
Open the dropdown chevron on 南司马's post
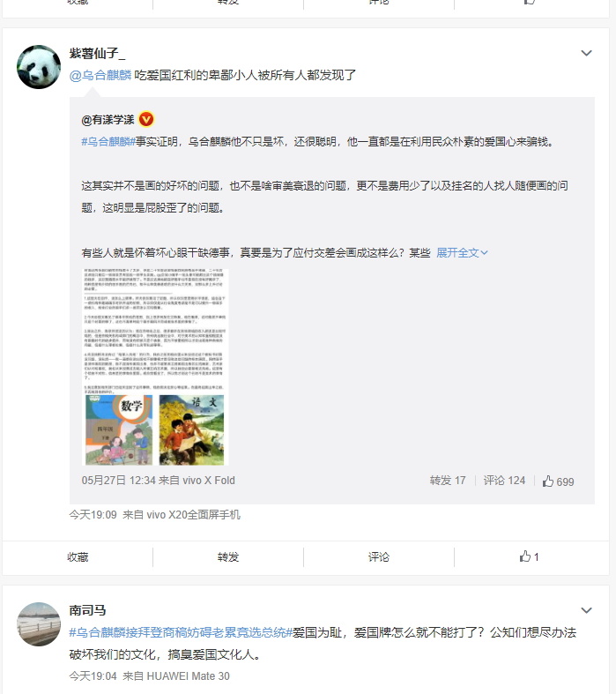(x=586, y=610)
